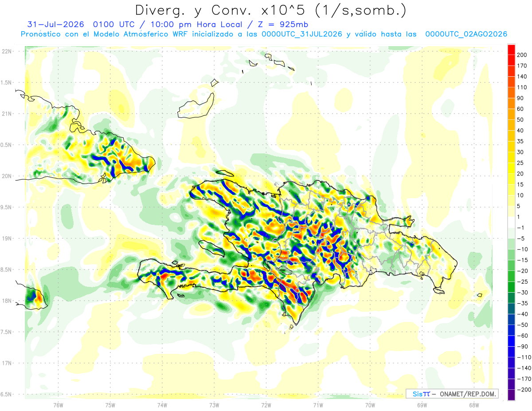The height and width of the screenshot is (411, 532).
Task: Click the "19N" latitude label
Action: tap(8, 239)
